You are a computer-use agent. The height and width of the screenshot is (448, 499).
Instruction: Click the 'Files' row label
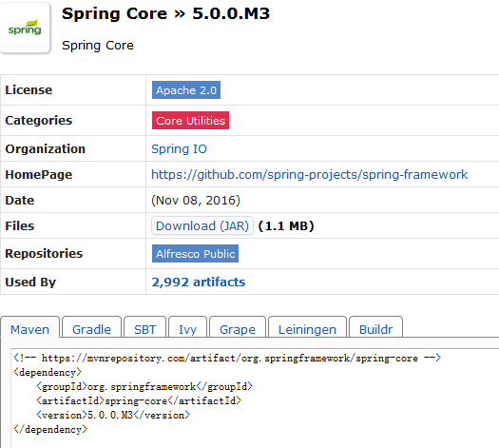(x=20, y=225)
